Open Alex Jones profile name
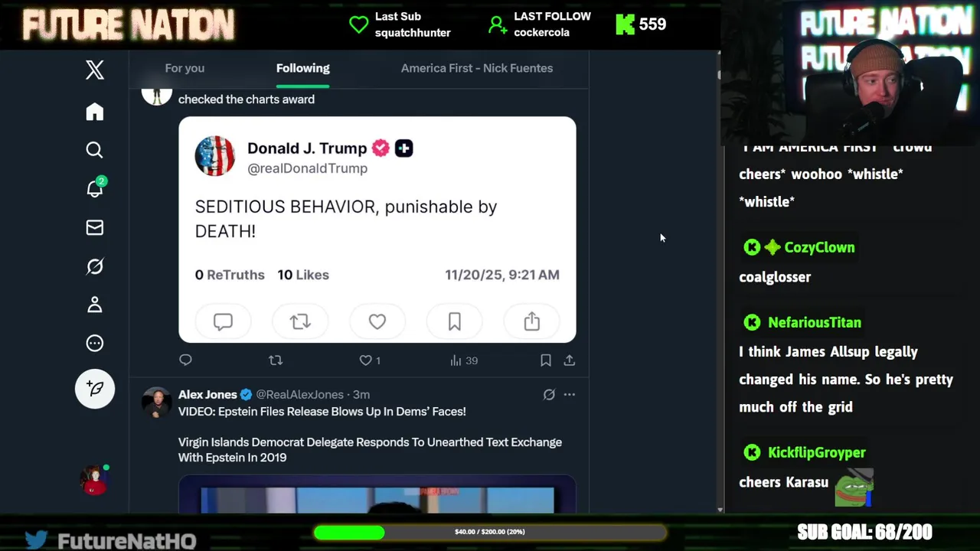The image size is (980, 551). click(x=207, y=395)
